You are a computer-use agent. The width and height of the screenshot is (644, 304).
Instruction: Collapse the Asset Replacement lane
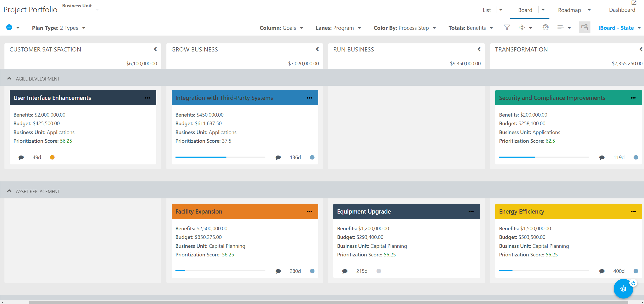click(x=9, y=191)
